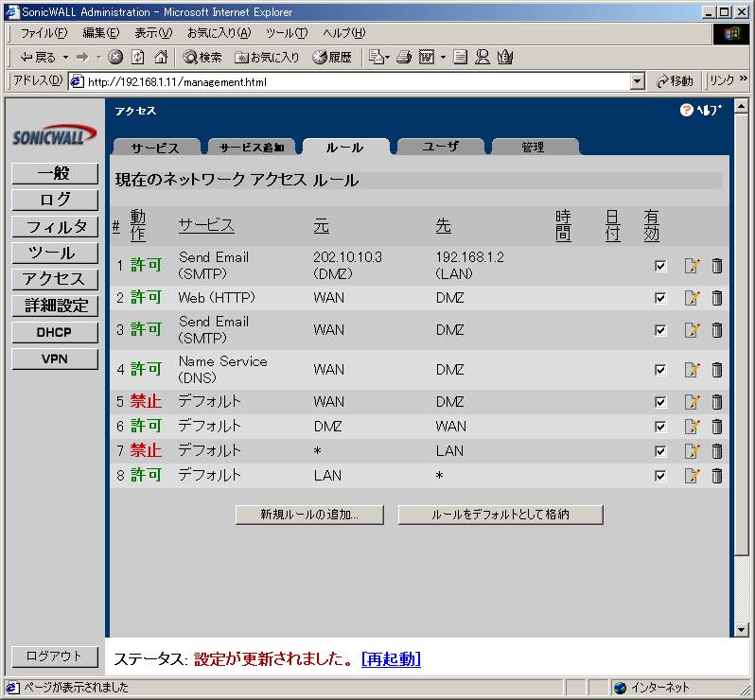Delete rule 2 Web HTTP
The image size is (755, 700).
(x=717, y=298)
